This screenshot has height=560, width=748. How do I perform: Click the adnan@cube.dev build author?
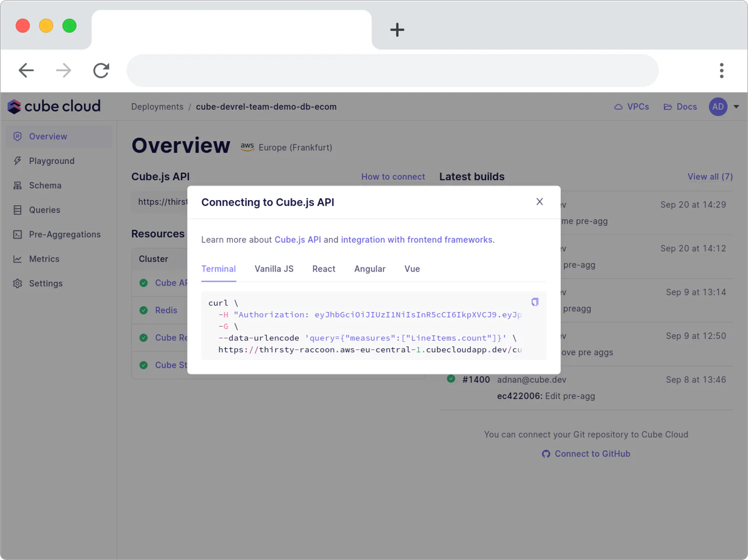pos(532,380)
